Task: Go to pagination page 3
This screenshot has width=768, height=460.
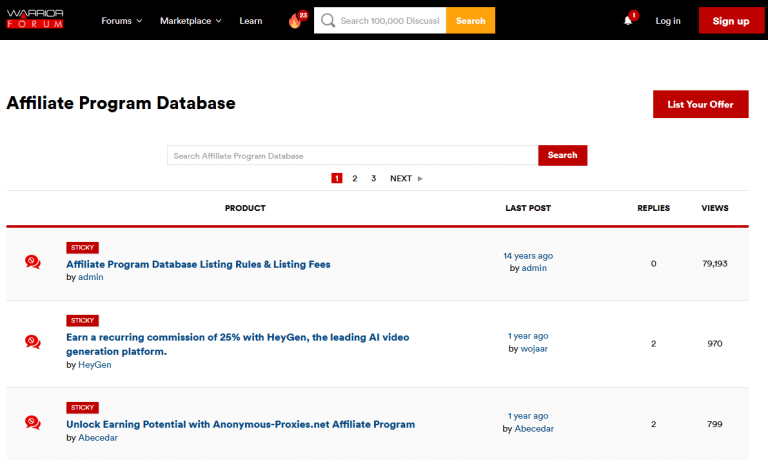Action: point(373,178)
